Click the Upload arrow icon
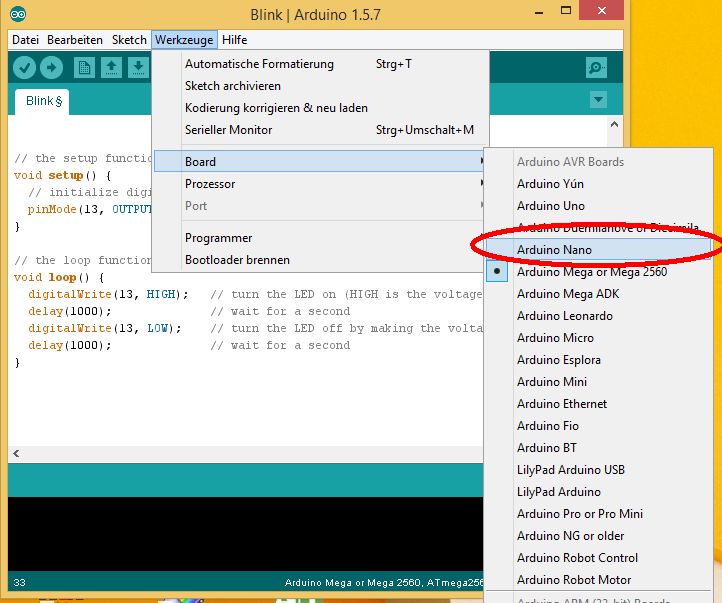Screen dimensions: 722x603 pos(51,68)
